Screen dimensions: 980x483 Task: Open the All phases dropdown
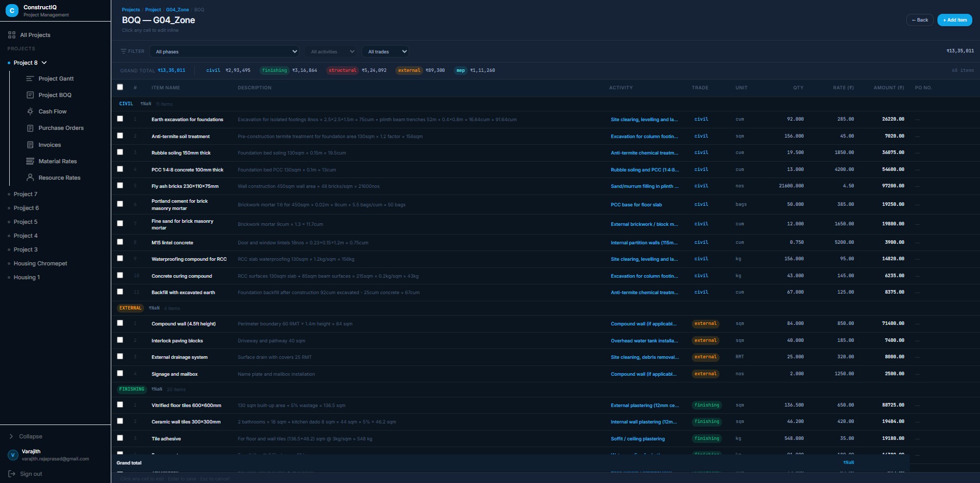[x=224, y=51]
